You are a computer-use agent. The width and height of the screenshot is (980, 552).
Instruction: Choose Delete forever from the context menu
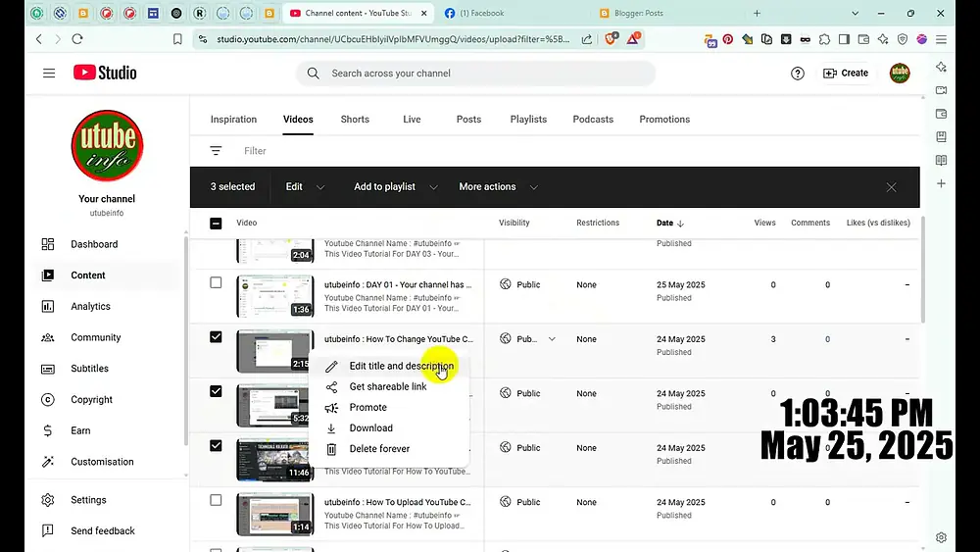(389, 449)
